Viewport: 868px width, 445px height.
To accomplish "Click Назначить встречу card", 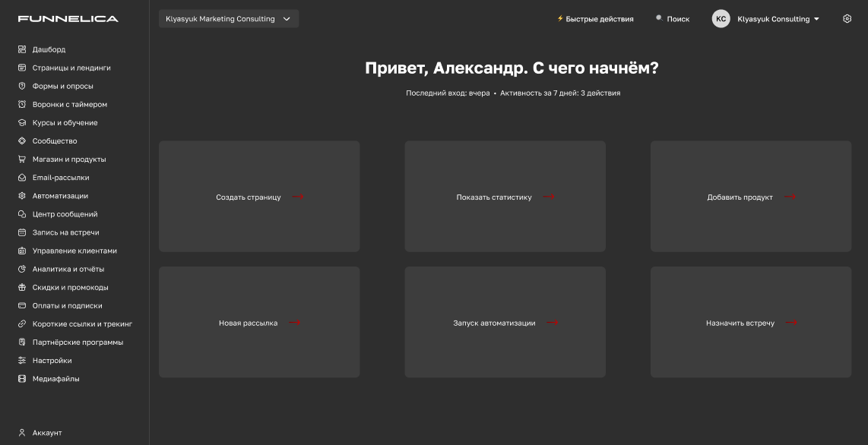I will (751, 322).
